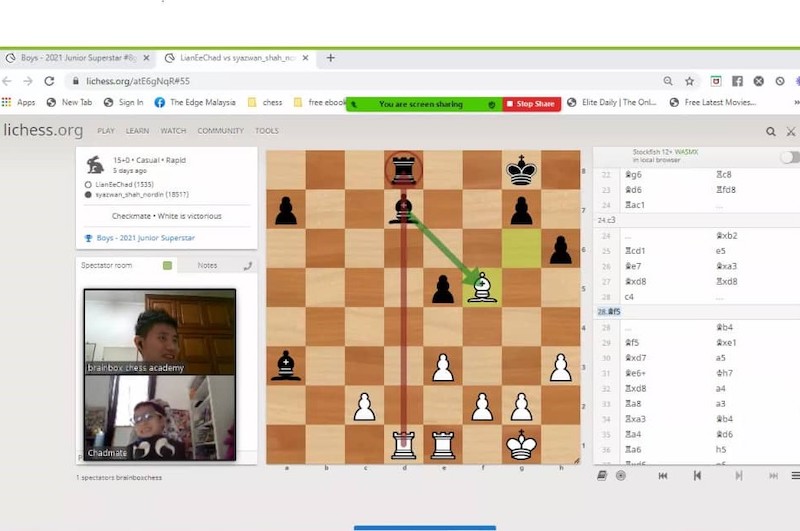Stop screen sharing with Stop Share button
Viewport: 800px width, 531px height.
click(x=531, y=104)
